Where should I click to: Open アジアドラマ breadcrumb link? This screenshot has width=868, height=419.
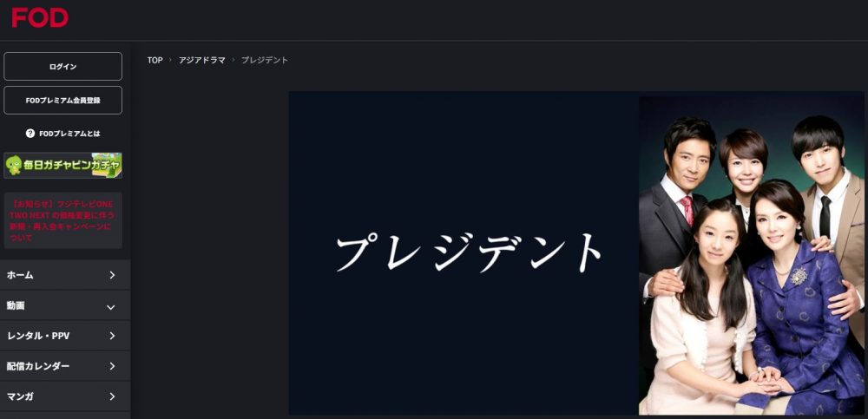(202, 61)
